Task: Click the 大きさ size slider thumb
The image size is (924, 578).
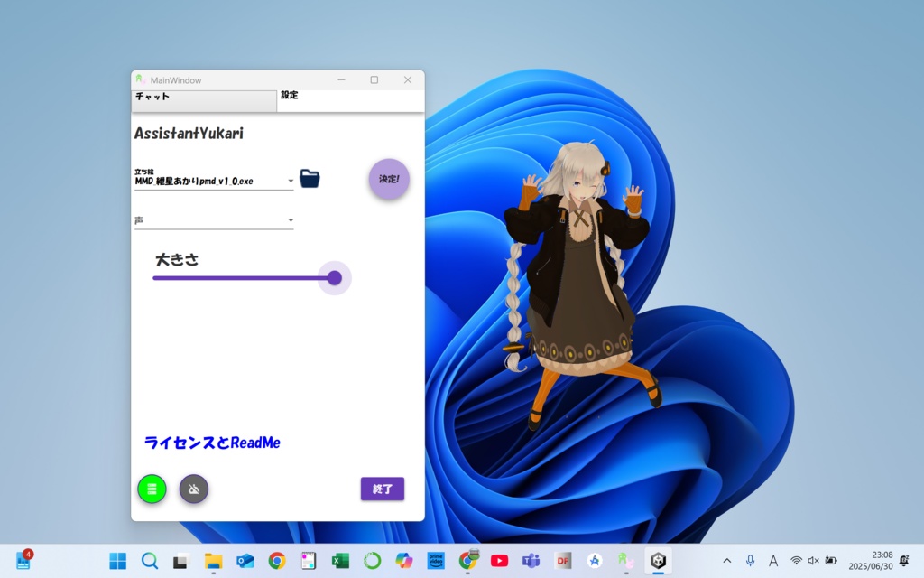Action: [x=334, y=278]
